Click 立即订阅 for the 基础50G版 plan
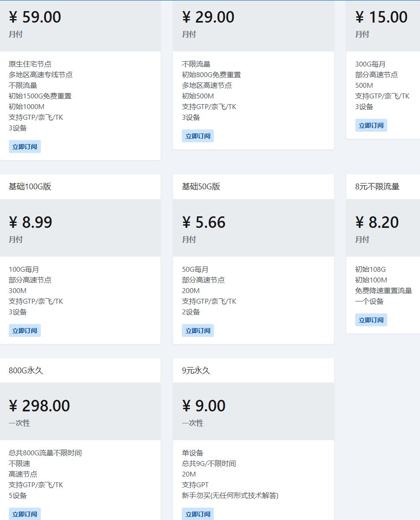 coord(198,331)
